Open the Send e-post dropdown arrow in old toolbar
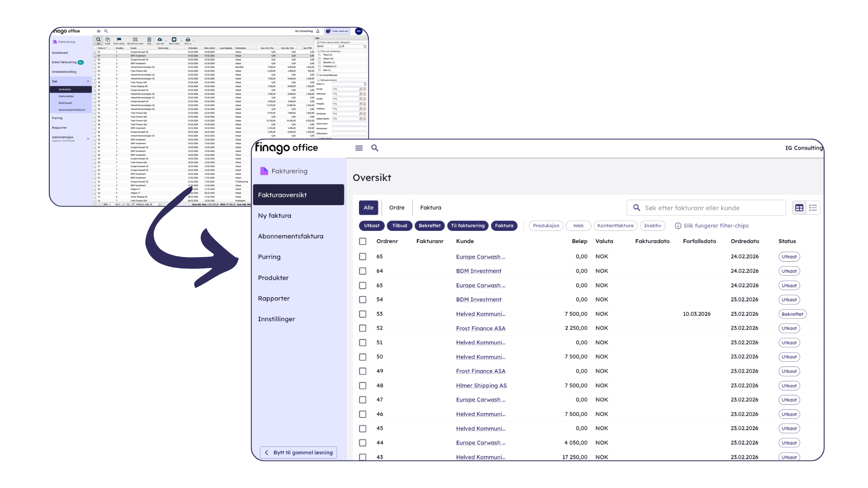Screen dimensions: 868x488 pos(181,41)
